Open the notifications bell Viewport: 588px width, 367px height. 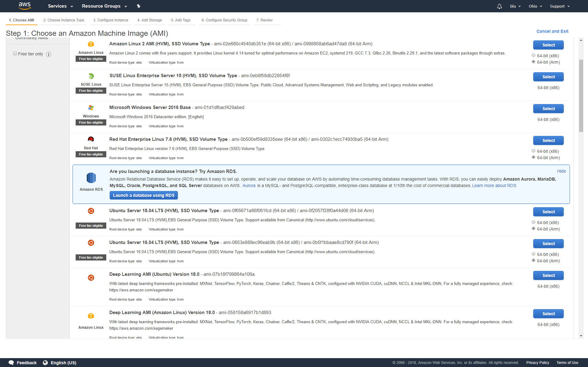click(x=499, y=6)
